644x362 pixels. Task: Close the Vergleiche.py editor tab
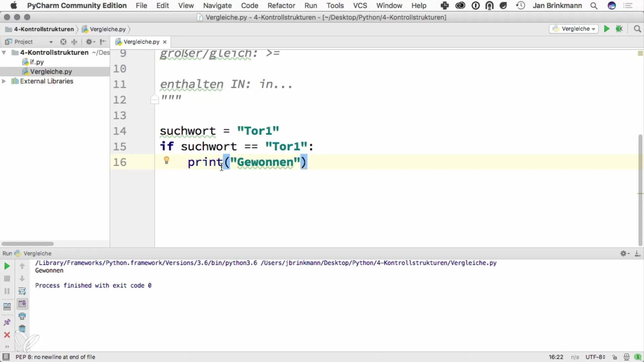click(165, 42)
